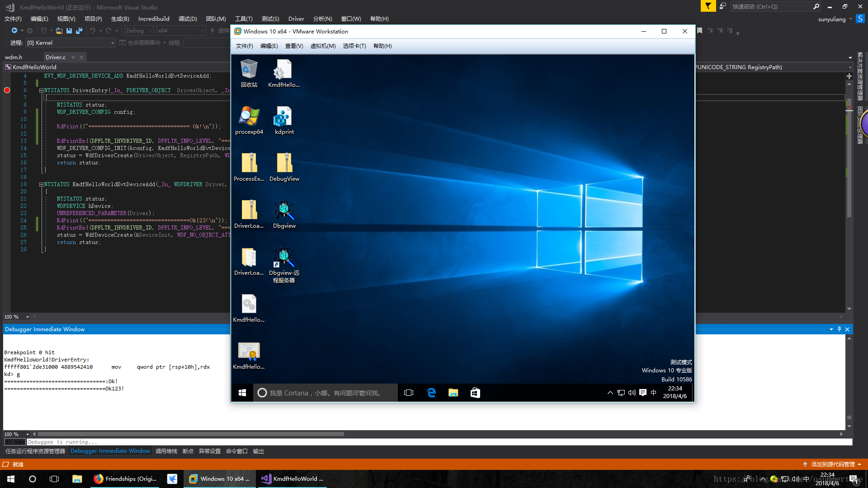Open the 文件(F) menu in Visual Studio
The image size is (868, 488).
(x=13, y=19)
